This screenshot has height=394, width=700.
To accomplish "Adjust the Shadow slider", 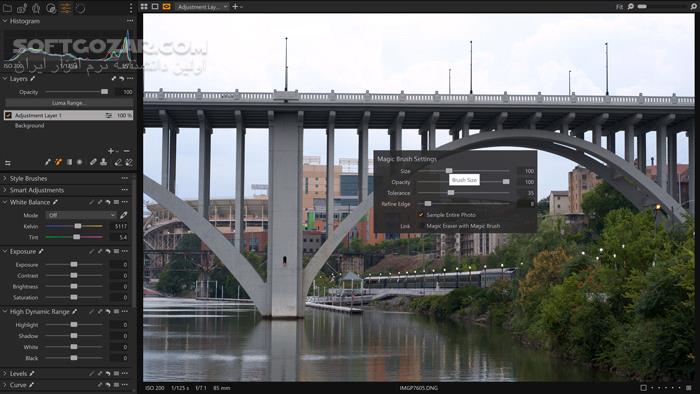I will pos(74,336).
